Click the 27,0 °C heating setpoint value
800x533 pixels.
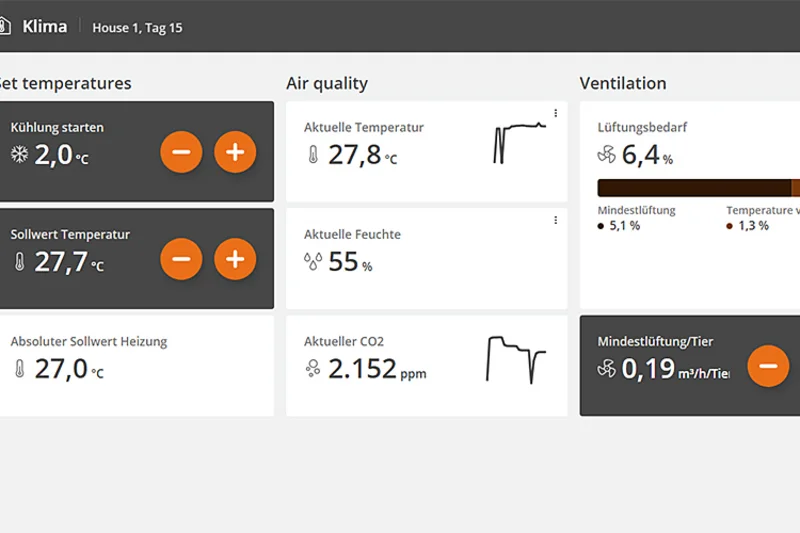coord(69,369)
